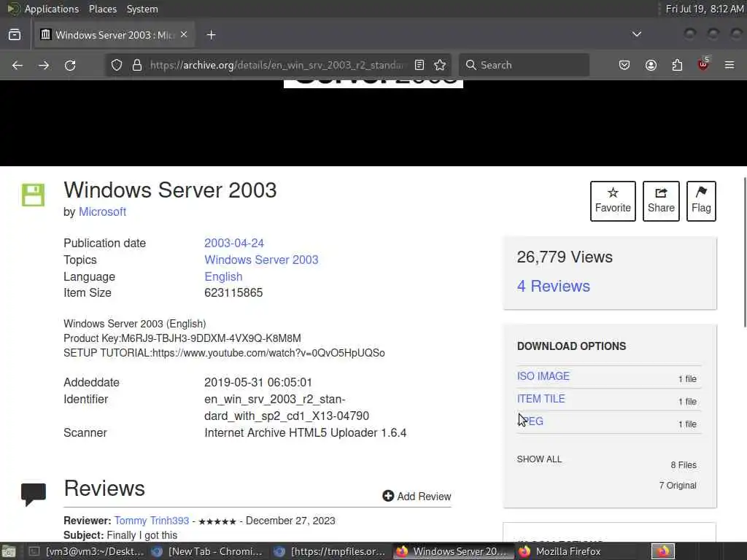Open the Applications menu
Viewport: 747px width, 560px height.
[51, 9]
